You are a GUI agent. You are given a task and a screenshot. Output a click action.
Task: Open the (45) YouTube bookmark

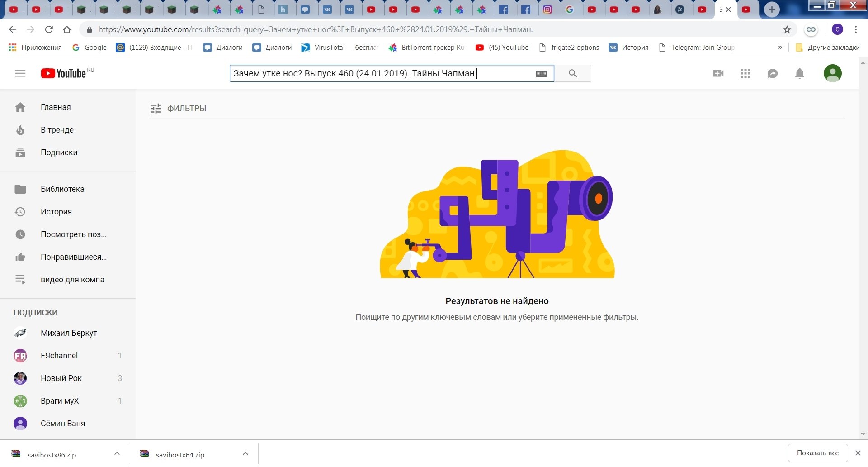pos(502,48)
